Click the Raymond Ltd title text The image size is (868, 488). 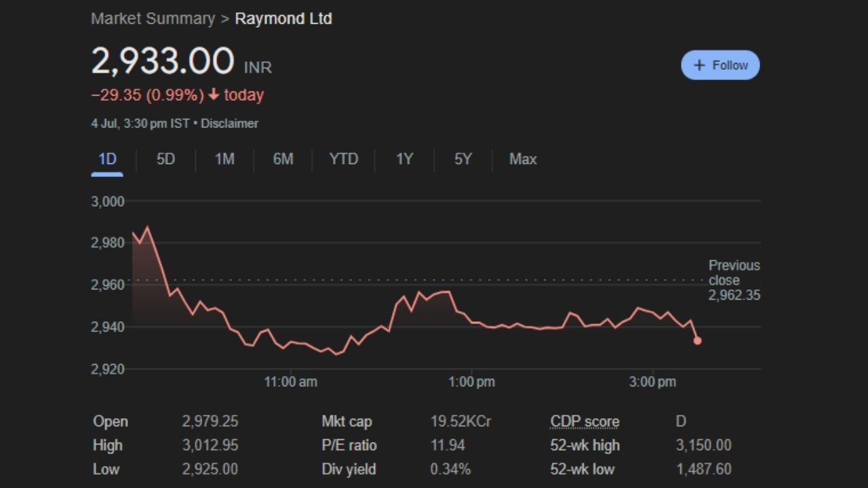[x=283, y=18]
